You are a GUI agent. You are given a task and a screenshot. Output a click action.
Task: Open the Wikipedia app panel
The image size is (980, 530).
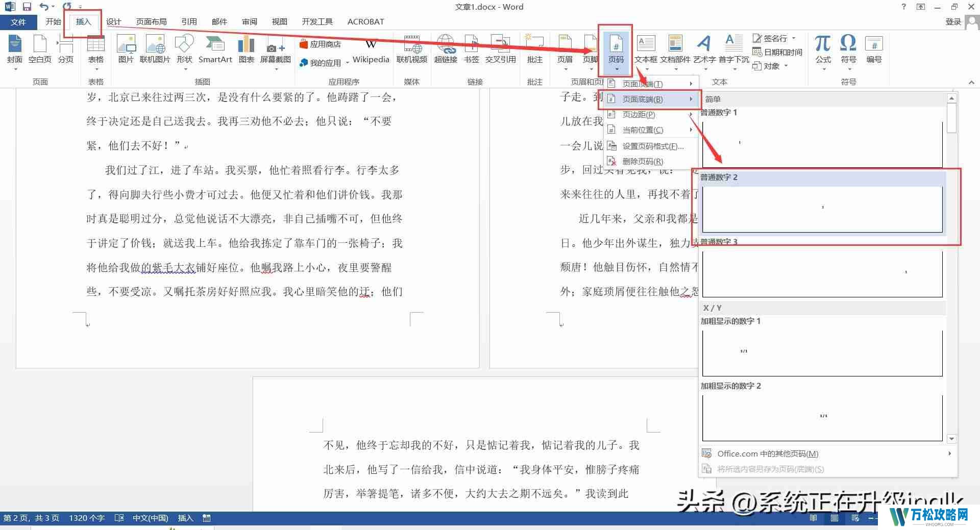[x=370, y=51]
